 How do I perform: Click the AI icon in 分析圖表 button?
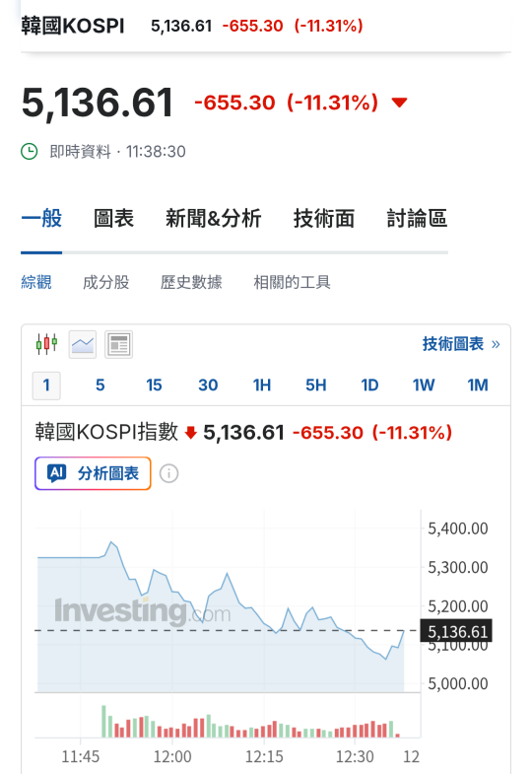(57, 473)
